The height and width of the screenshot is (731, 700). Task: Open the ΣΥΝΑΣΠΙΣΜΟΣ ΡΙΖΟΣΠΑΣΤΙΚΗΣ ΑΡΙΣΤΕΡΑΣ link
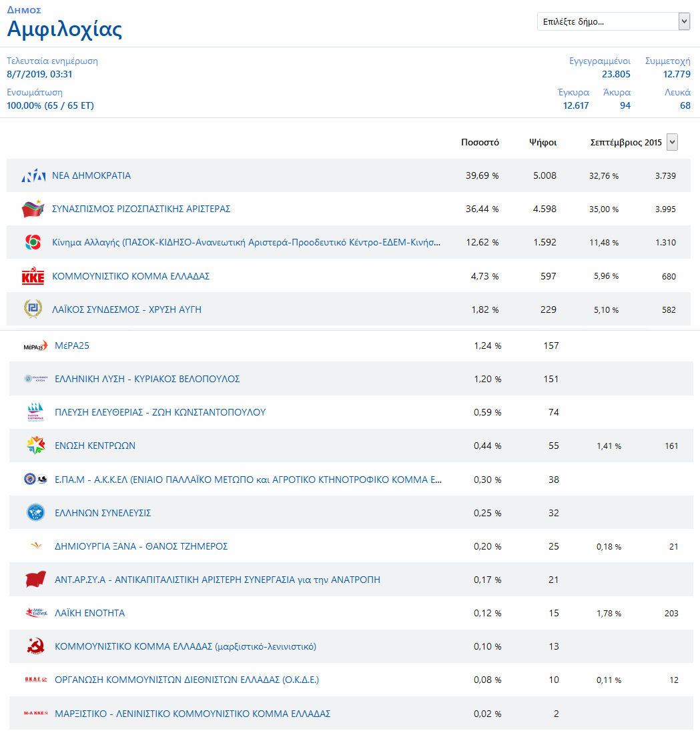141,209
